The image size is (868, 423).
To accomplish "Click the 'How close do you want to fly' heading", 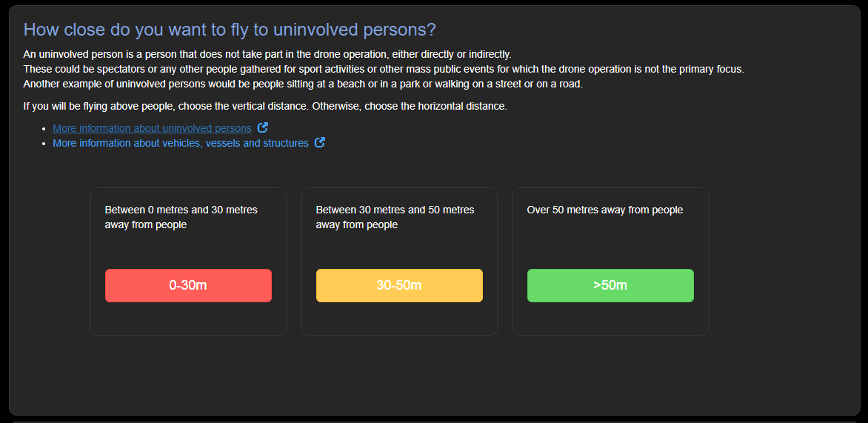I will (x=230, y=30).
